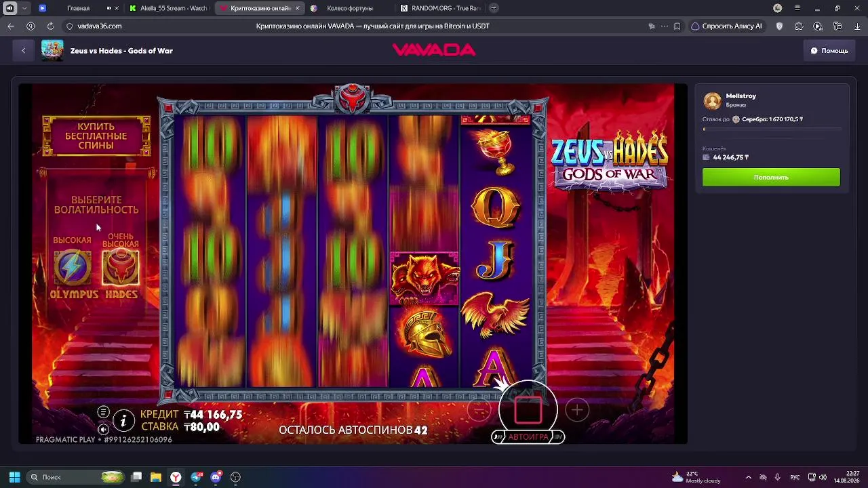Image resolution: width=868 pixels, height=488 pixels.
Task: Click the Cerberus wolf symbol on reels
Action: [x=425, y=279]
